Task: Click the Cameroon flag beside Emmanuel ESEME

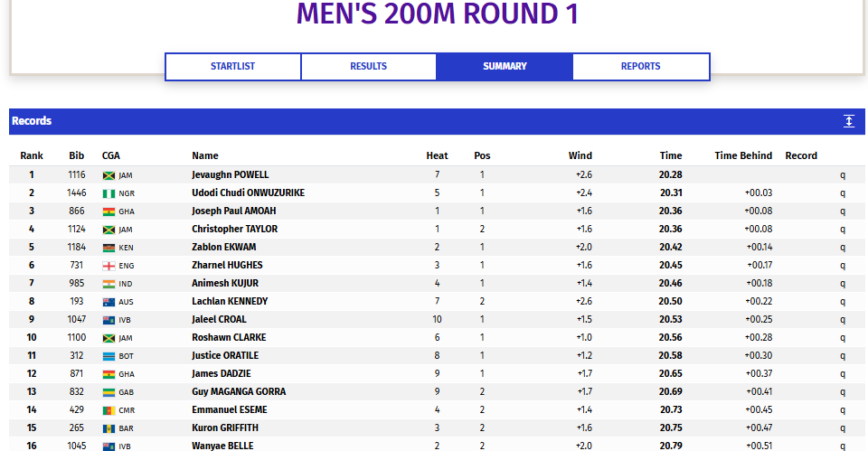Action: point(108,410)
